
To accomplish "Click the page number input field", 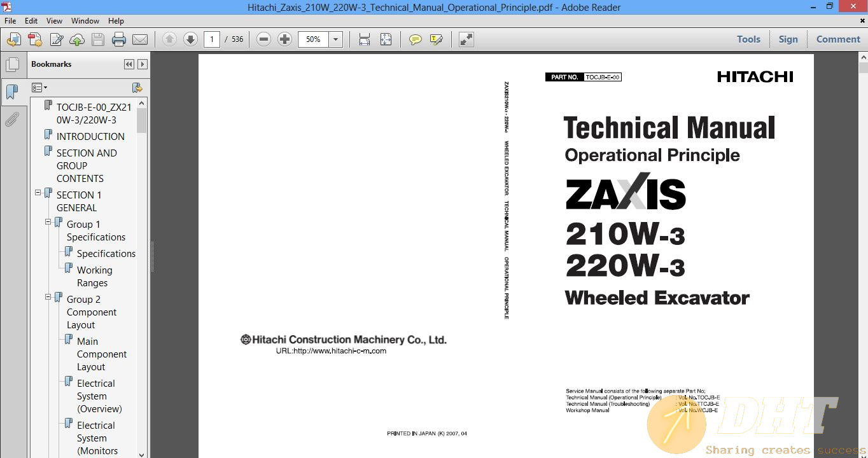I will click(x=212, y=39).
